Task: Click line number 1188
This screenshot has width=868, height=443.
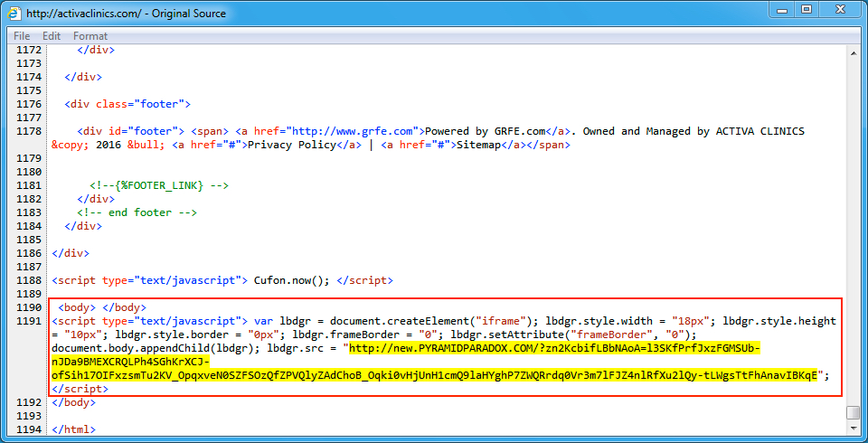Action: [28, 280]
